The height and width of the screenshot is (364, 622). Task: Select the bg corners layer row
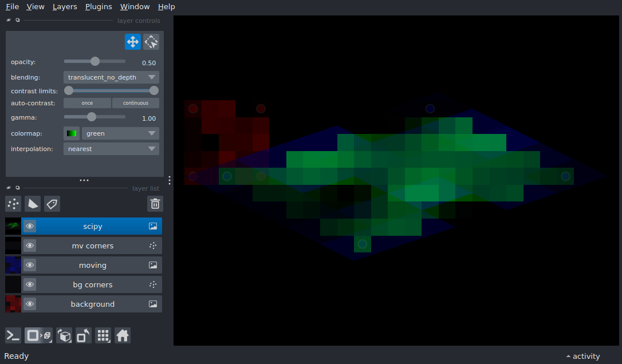click(83, 284)
